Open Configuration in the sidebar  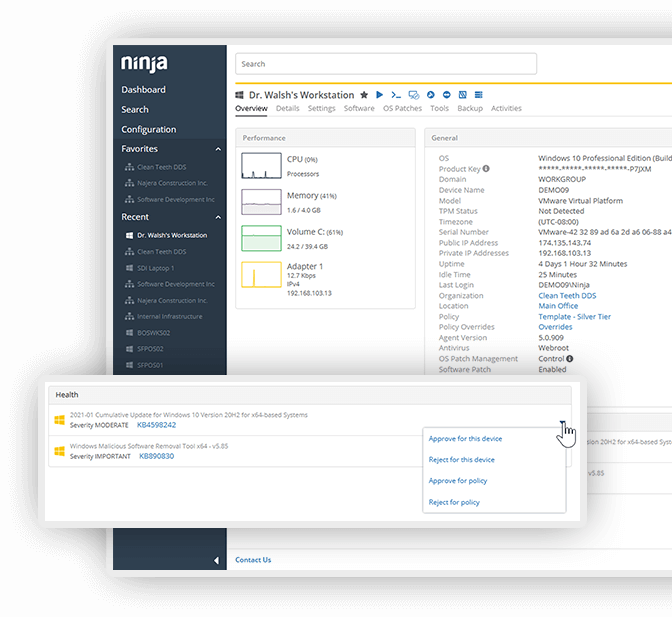click(149, 129)
